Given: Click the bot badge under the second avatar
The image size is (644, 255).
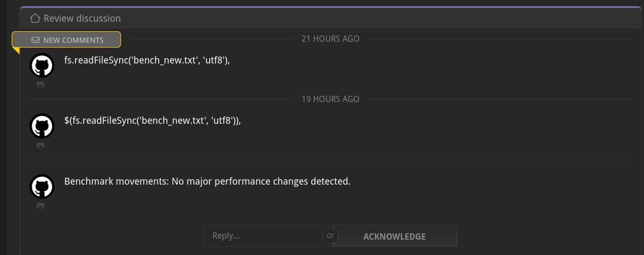Looking at the screenshot, I should 41,145.
